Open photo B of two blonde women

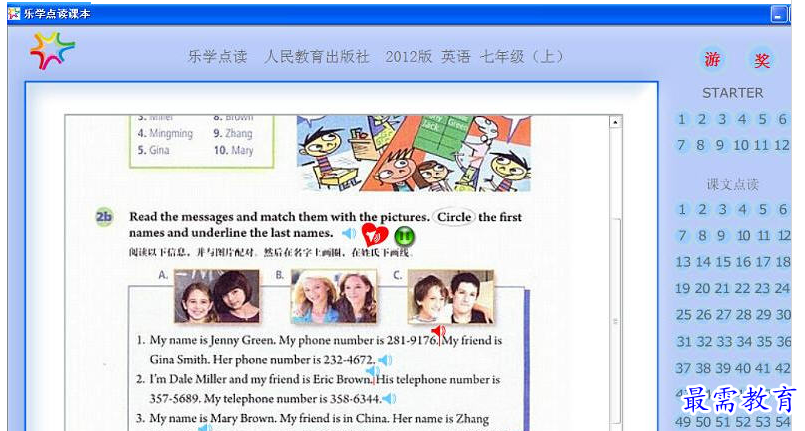click(x=334, y=297)
